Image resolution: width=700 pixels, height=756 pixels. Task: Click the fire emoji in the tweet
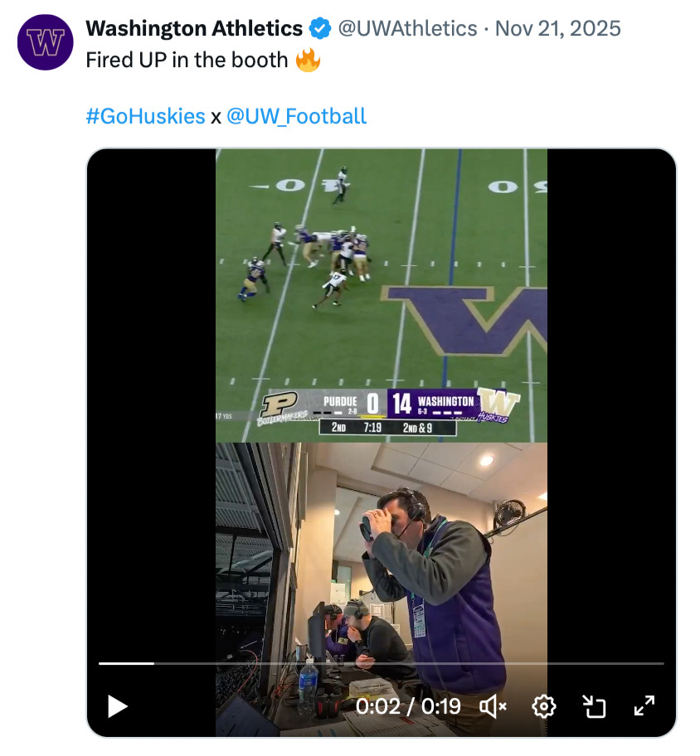(308, 61)
